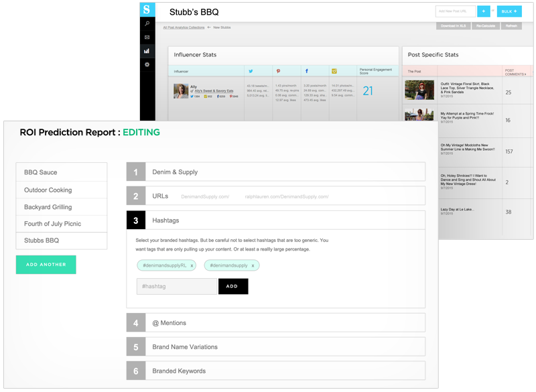Image resolution: width=536 pixels, height=392 pixels.
Task: Click Download in XLS button
Action: pos(454,26)
